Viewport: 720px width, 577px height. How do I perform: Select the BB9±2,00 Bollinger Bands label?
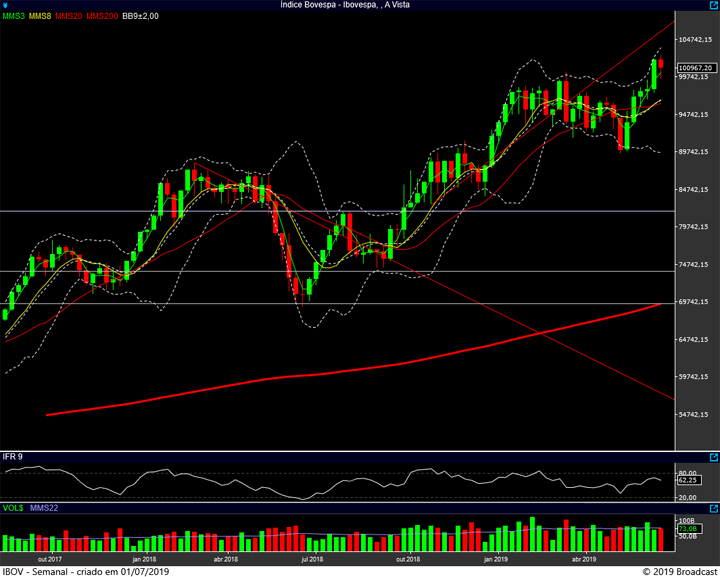tap(140, 16)
